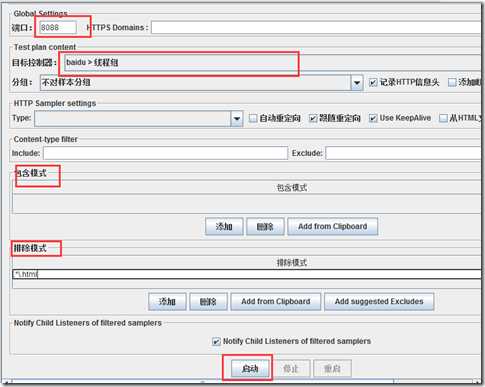The width and height of the screenshot is (485, 387).
Task: Click Add suggested Excludes button
Action: (379, 302)
